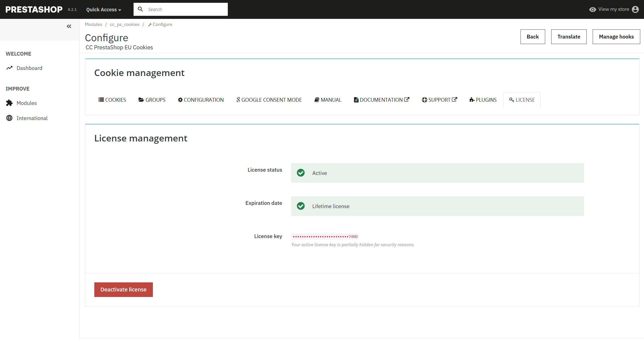The height and width of the screenshot is (339, 644).
Task: Open the Cookies tab
Action: [x=112, y=100]
